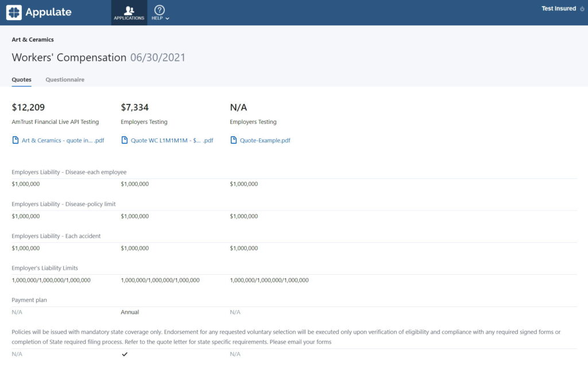Click the checkmark under mandatory state coverage
The width and height of the screenshot is (588, 365).
125,354
